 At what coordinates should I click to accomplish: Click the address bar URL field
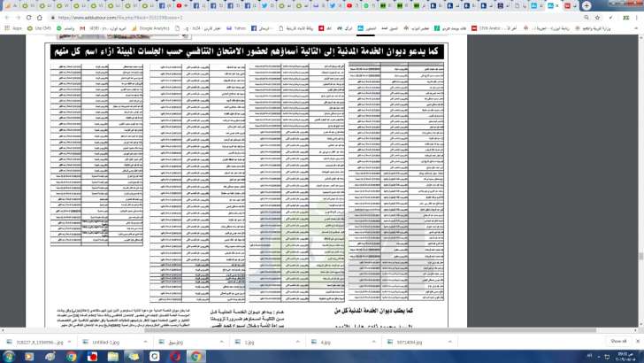point(265,17)
